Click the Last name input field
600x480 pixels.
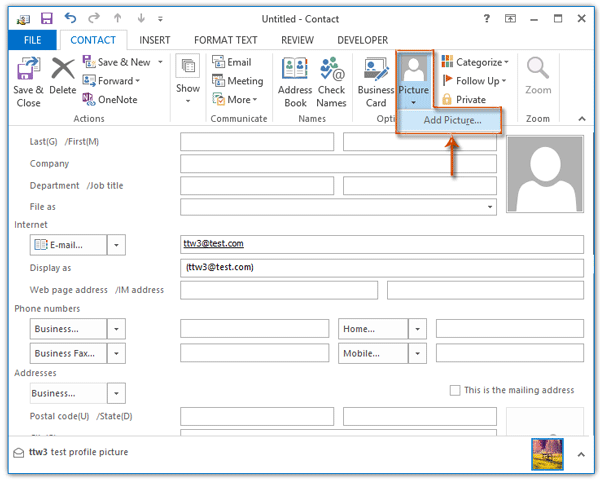(257, 142)
